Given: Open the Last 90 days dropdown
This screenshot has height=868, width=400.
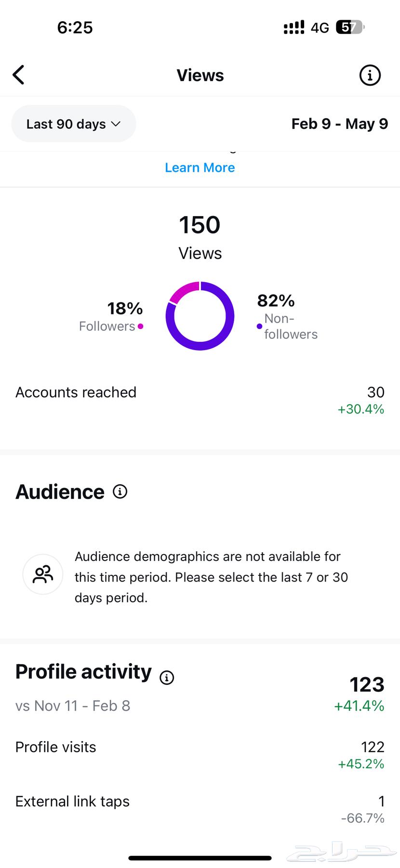Looking at the screenshot, I should click(74, 124).
